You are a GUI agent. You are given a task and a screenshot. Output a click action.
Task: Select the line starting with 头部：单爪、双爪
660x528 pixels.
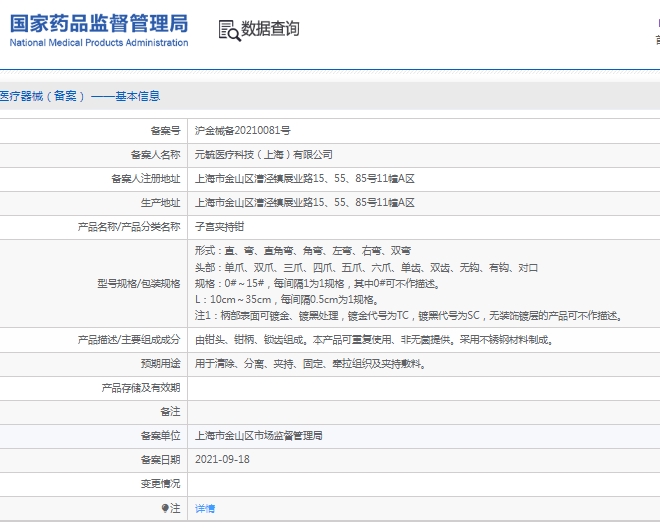coord(366,267)
